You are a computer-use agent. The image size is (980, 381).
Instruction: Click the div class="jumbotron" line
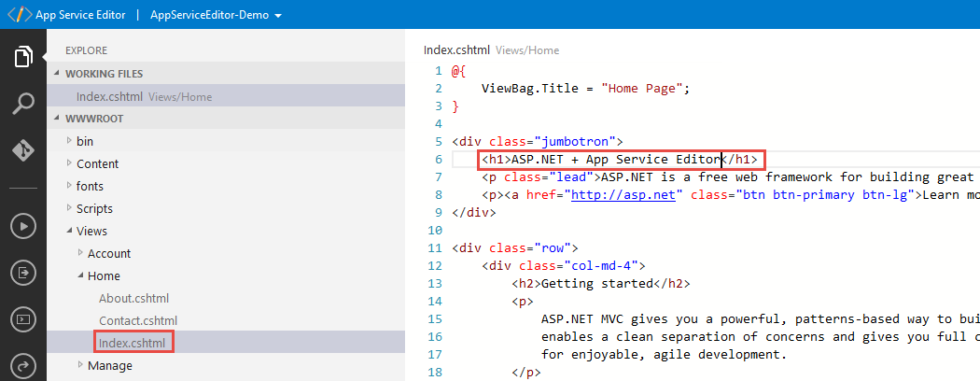tap(537, 141)
